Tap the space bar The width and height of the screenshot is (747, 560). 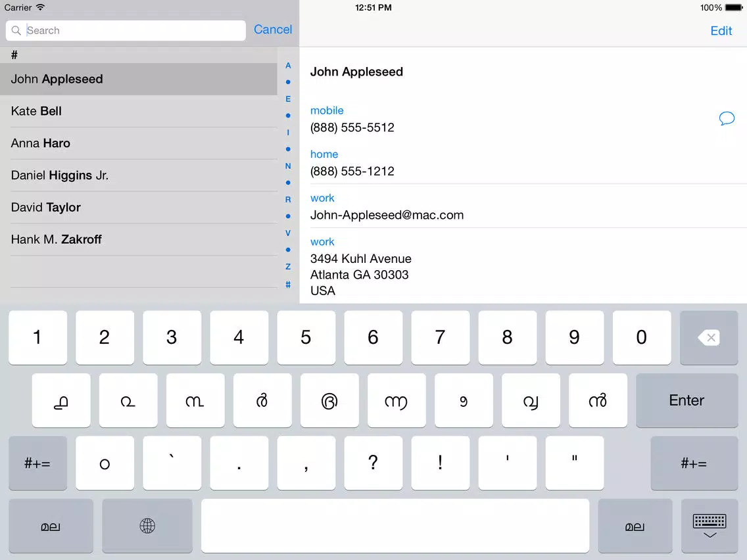point(395,526)
